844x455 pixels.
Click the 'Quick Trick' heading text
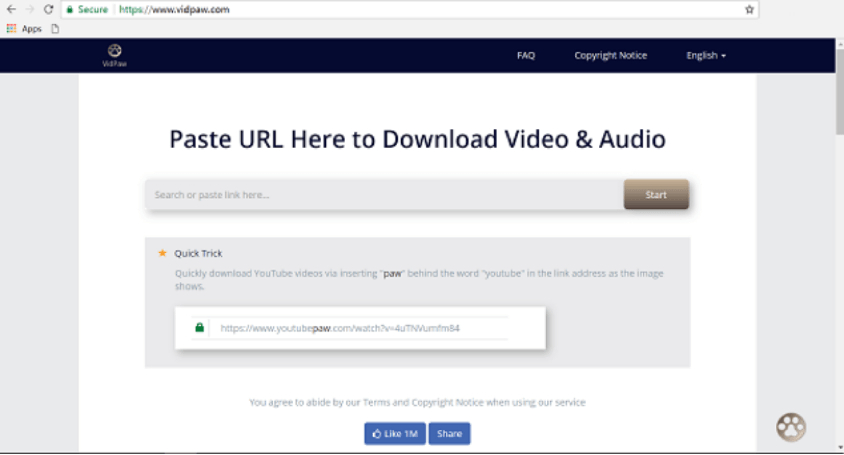198,253
